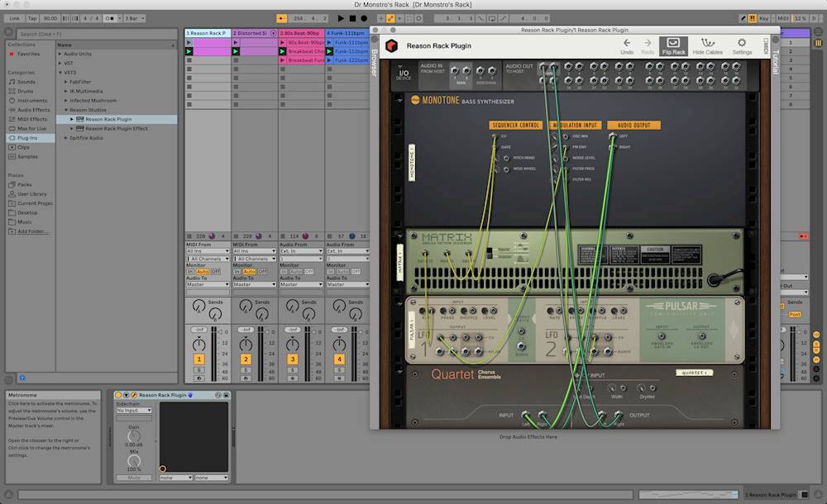
Task: Click the MIDI map mode switch top right
Action: pos(782,17)
